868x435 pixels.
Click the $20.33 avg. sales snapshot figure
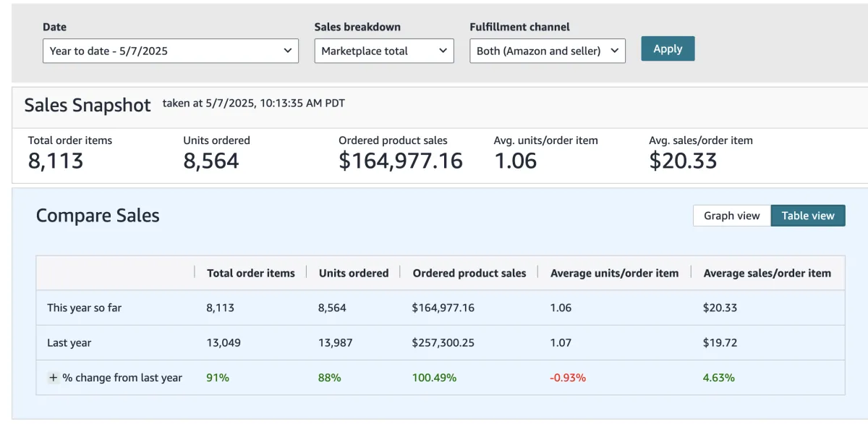(x=683, y=161)
